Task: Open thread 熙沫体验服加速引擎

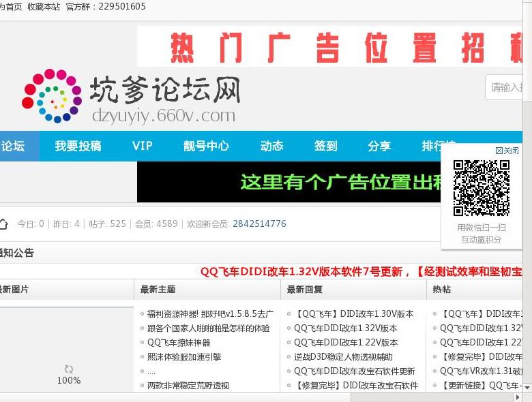Action: pyautogui.click(x=184, y=357)
